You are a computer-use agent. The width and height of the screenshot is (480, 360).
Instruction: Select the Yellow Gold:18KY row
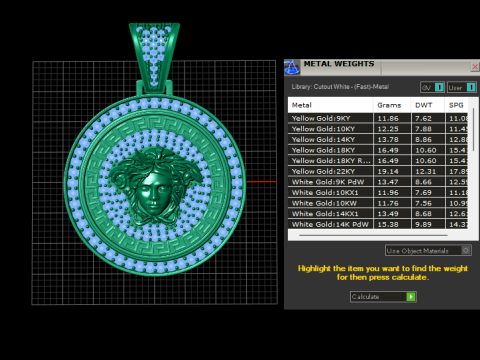click(378, 150)
